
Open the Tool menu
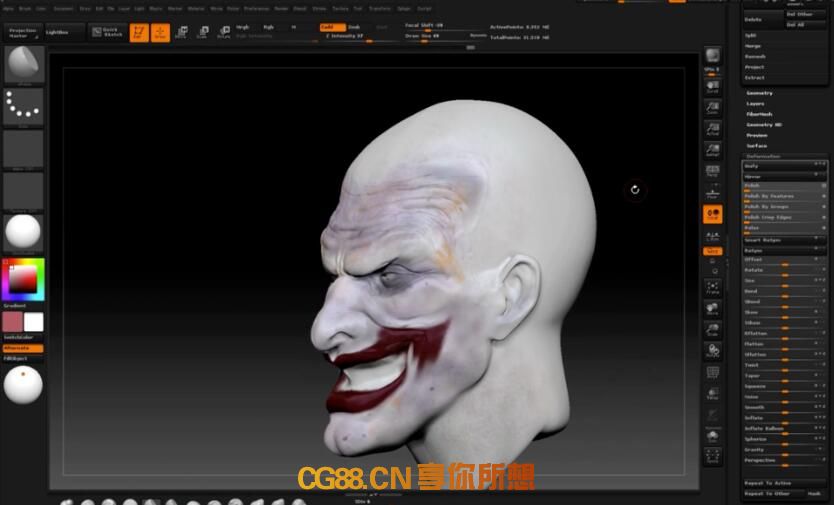click(357, 9)
